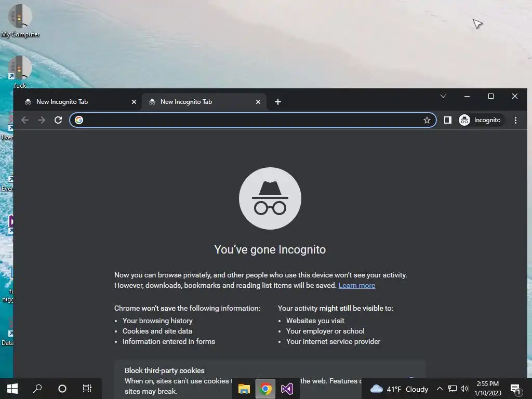
Task: Open the volume speaker icon
Action: pyautogui.click(x=464, y=389)
